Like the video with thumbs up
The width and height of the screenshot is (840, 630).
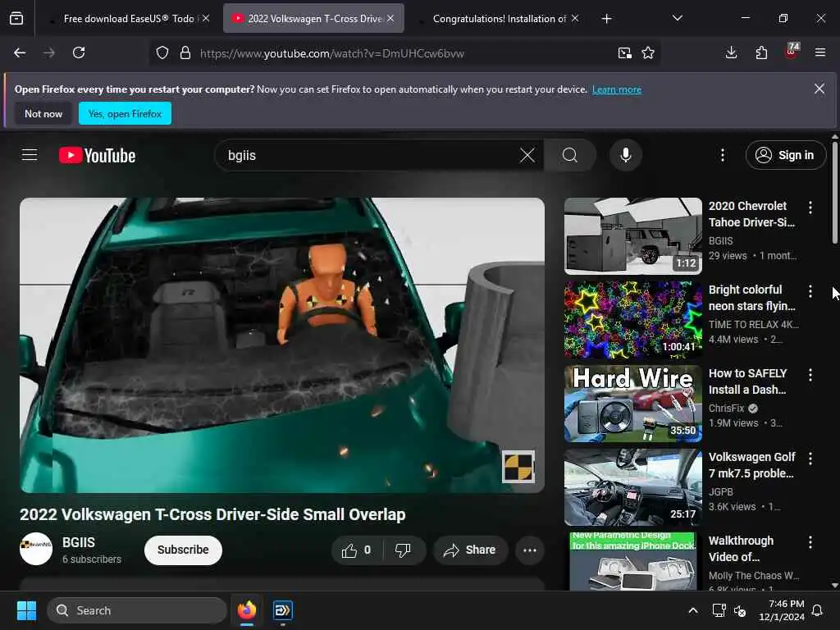(357, 550)
